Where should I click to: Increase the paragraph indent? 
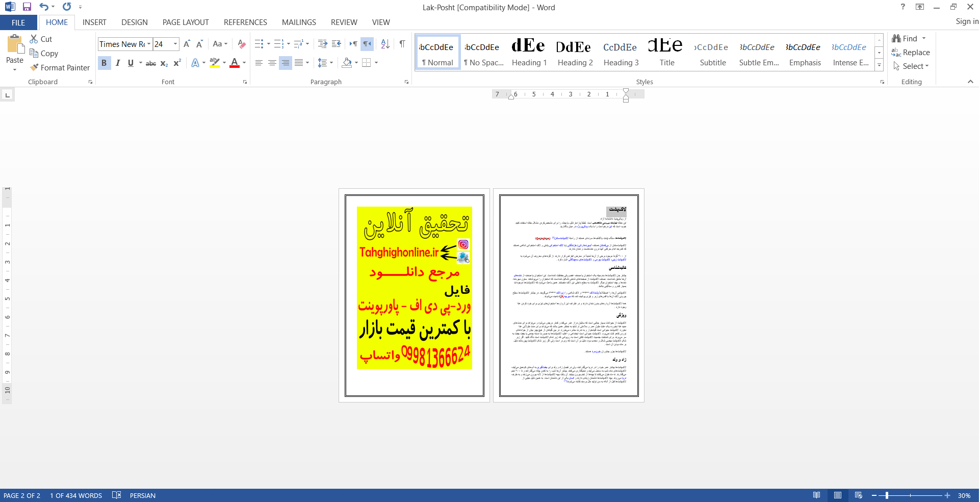tap(336, 44)
